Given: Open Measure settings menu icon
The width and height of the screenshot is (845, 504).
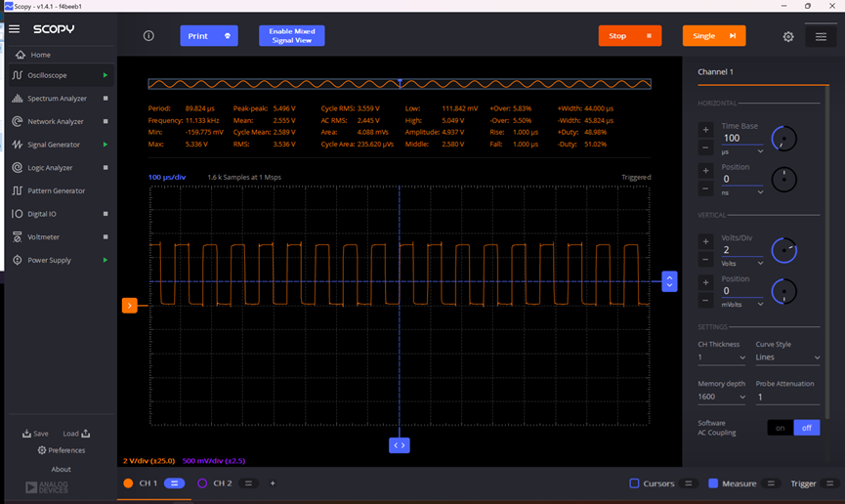Looking at the screenshot, I should click(x=771, y=483).
